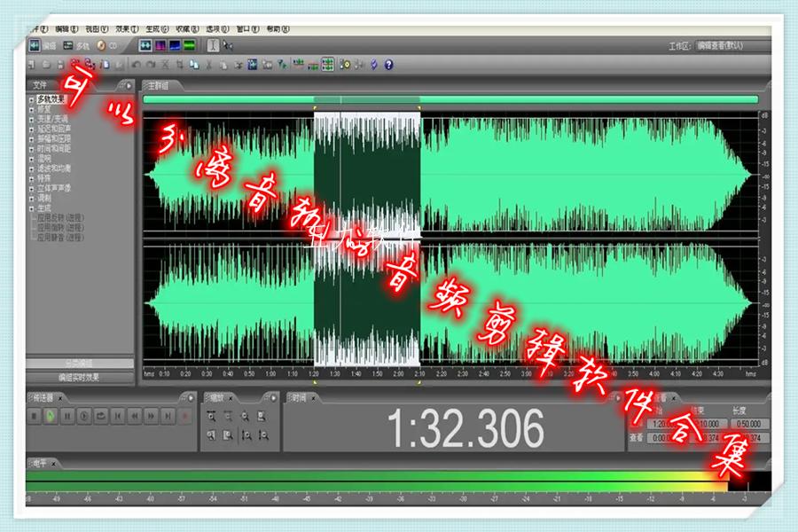The width and height of the screenshot is (798, 532).
Task: Expand the 多轨效果 tree node
Action: click(x=32, y=99)
